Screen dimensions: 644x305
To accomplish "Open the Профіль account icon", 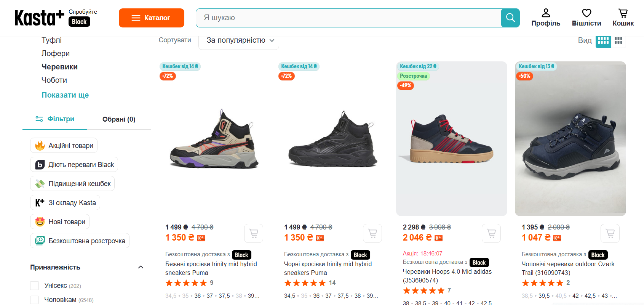I will pos(546,18).
